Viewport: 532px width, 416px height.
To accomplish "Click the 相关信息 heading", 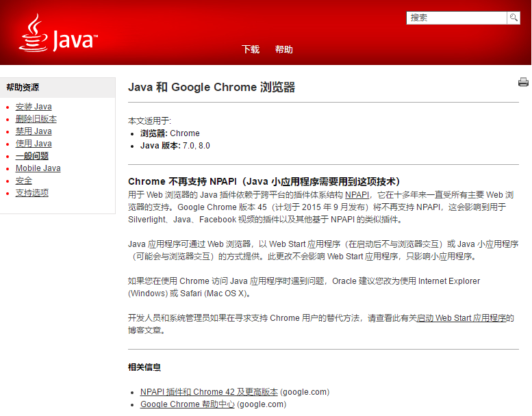I will click(144, 367).
